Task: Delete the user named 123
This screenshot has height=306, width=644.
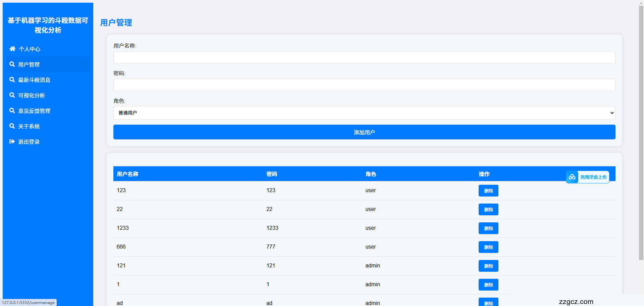Action: [x=488, y=191]
